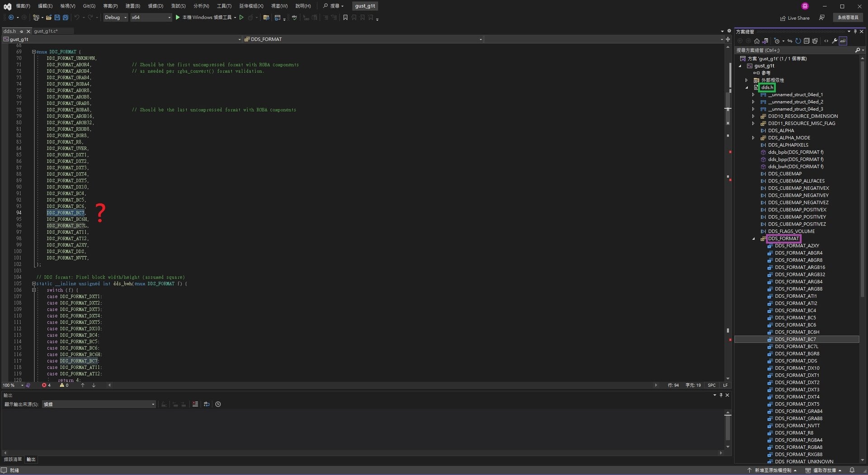Click the Save file toolbar icon
Image resolution: width=868 pixels, height=475 pixels.
pos(57,17)
